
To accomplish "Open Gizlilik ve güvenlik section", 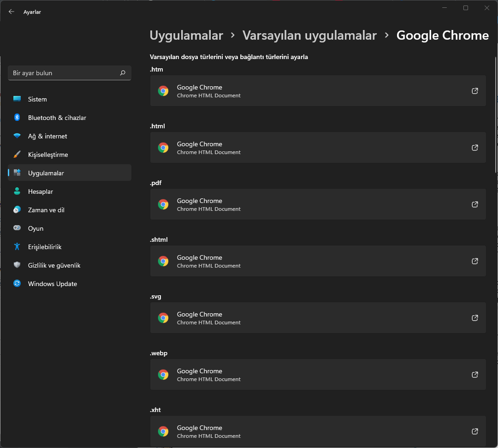I will [x=54, y=265].
